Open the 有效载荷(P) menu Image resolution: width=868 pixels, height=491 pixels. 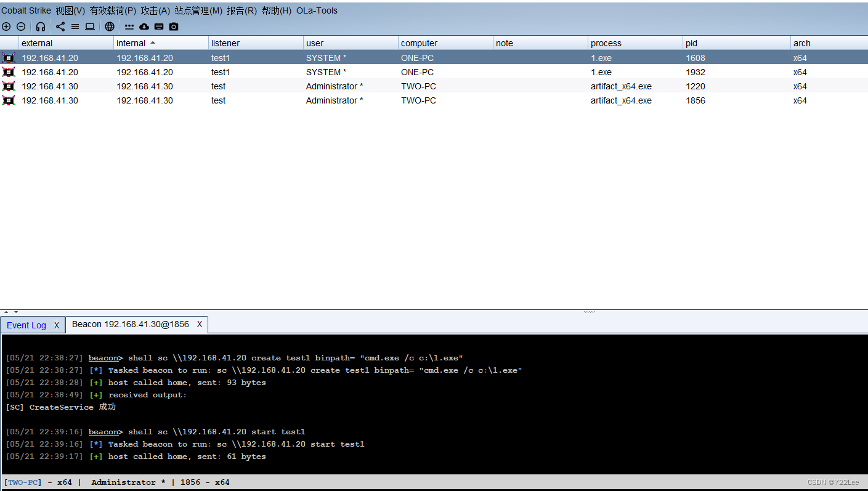tap(113, 10)
